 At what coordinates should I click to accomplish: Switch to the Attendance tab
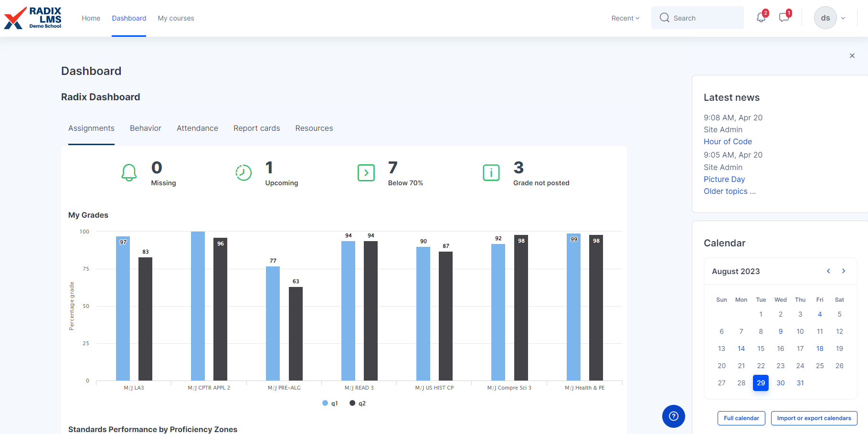point(197,128)
